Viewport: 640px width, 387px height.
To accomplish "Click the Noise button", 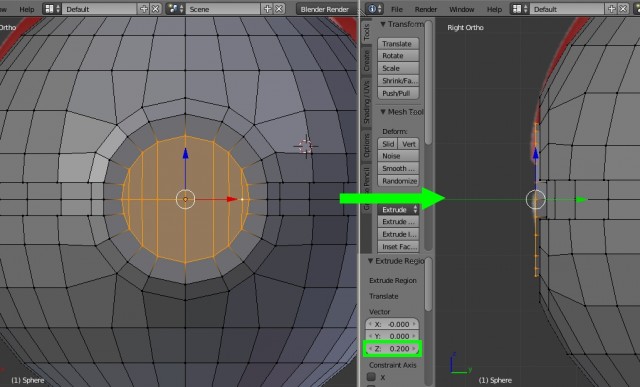I will click(x=398, y=156).
